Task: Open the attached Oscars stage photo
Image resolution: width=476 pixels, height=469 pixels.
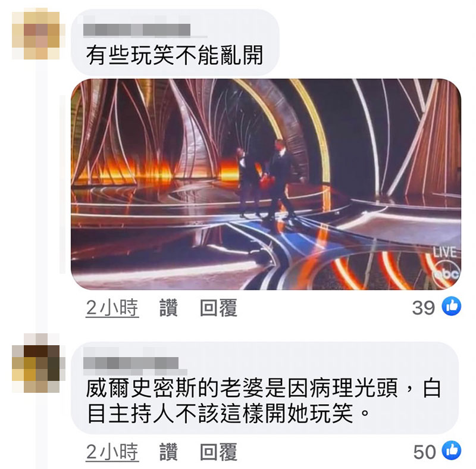Action: (x=266, y=184)
